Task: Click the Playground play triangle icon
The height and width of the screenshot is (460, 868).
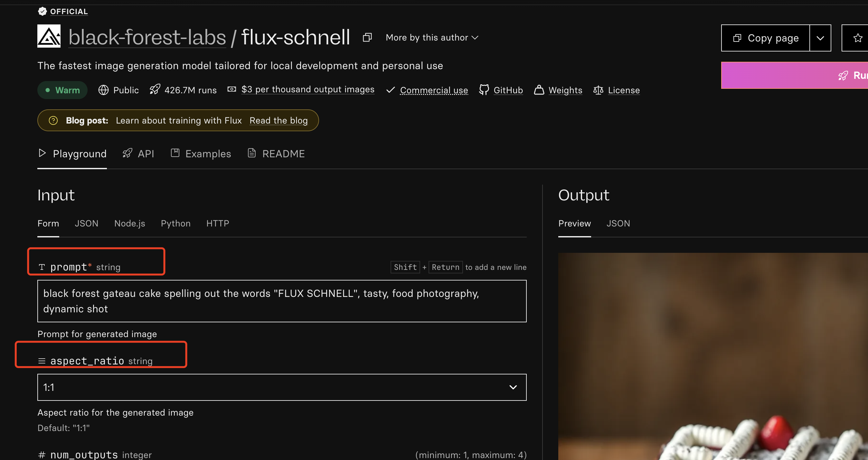Action: click(42, 153)
